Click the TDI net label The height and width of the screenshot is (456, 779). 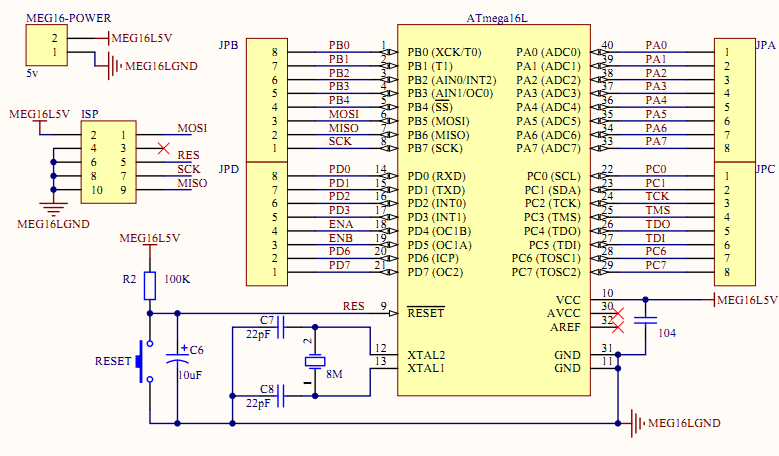coord(655,238)
